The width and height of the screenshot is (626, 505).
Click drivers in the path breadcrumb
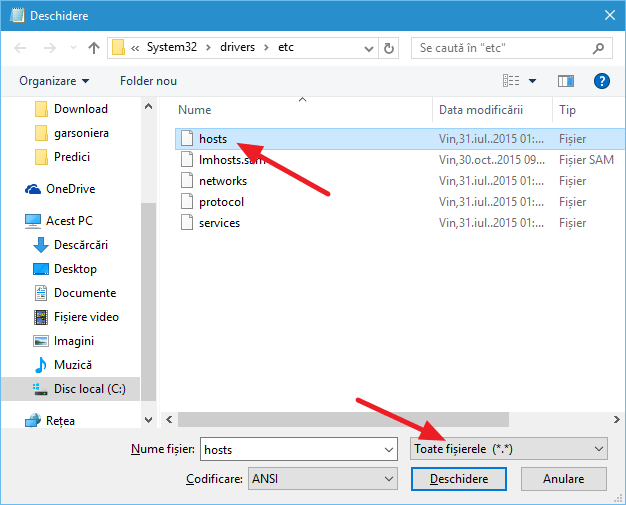point(237,47)
